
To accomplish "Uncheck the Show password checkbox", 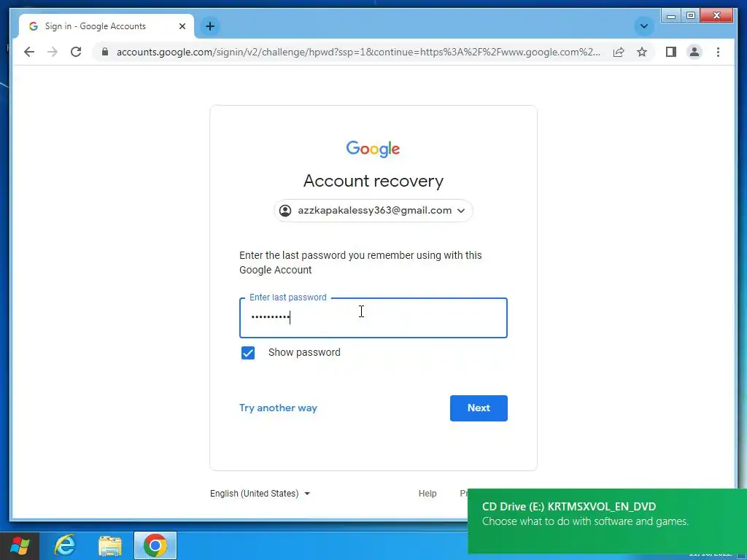I will 248,353.
